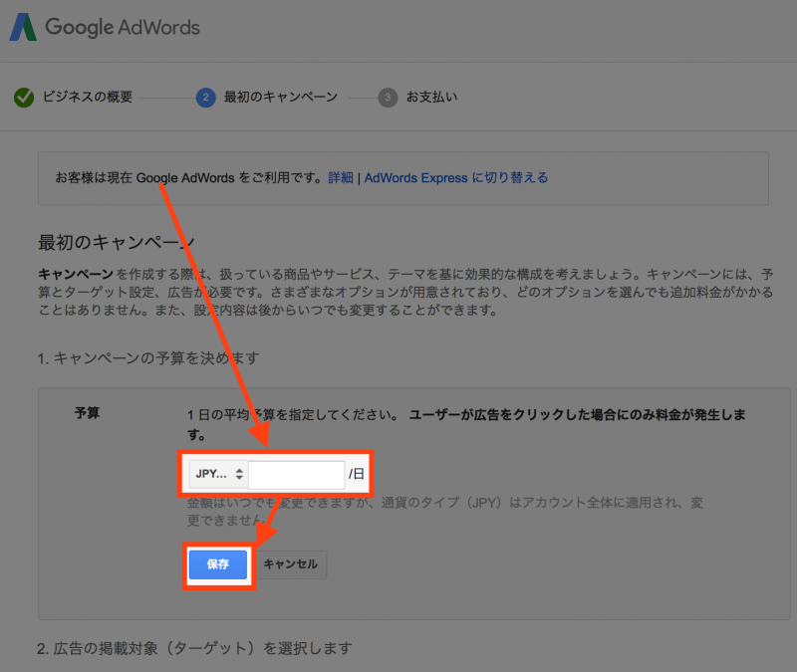Viewport: 797px width, 672px height.
Task: Open the ビジネスの概要 step
Action: 88,97
